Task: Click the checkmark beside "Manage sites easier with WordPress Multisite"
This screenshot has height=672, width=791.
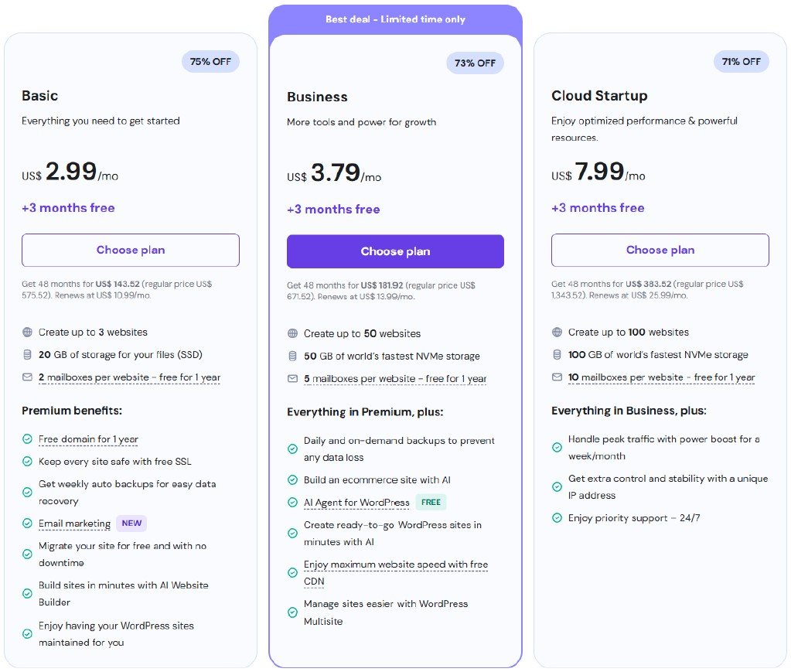Action: click(292, 612)
